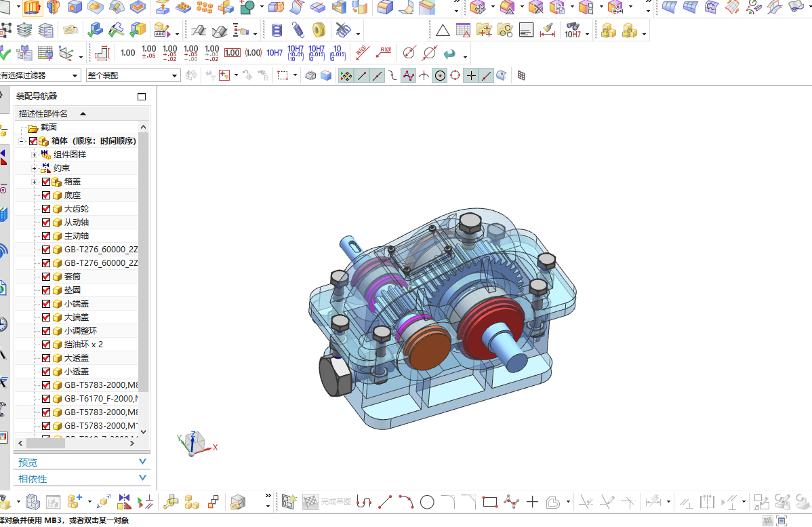Select the 1.00 ±.05 tolerance style
The height and width of the screenshot is (527, 812).
click(148, 52)
